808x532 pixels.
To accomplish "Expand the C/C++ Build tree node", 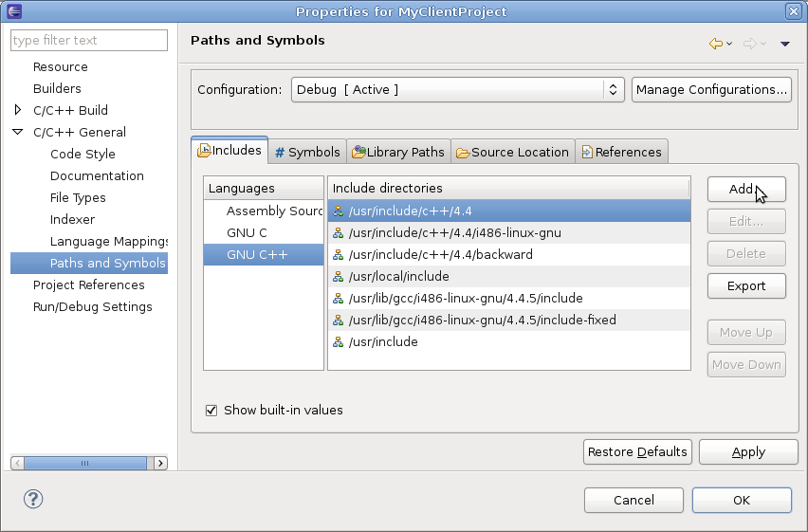I will pos(17,110).
